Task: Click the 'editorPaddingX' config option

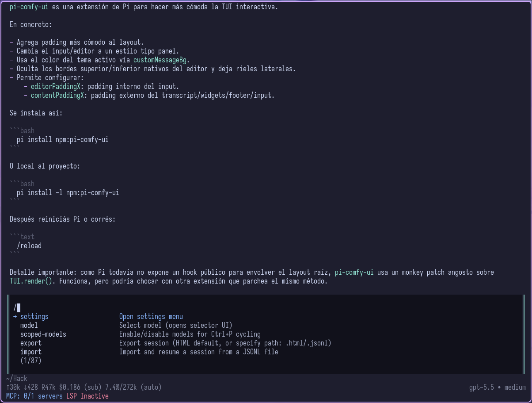Action: click(56, 87)
